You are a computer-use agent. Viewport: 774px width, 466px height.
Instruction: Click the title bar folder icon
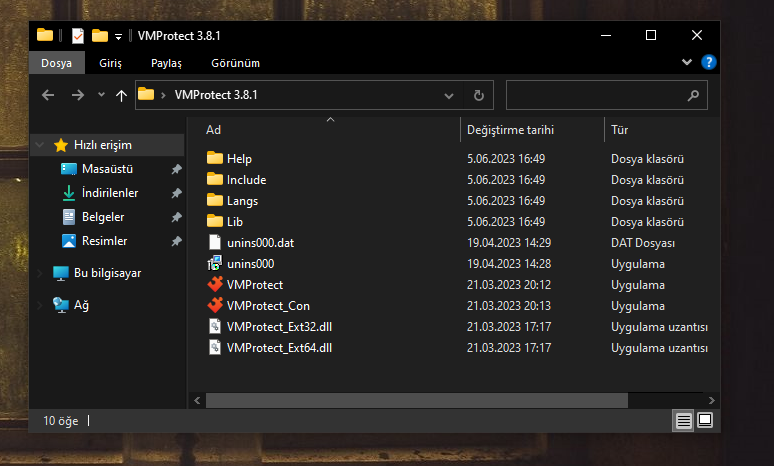point(45,35)
